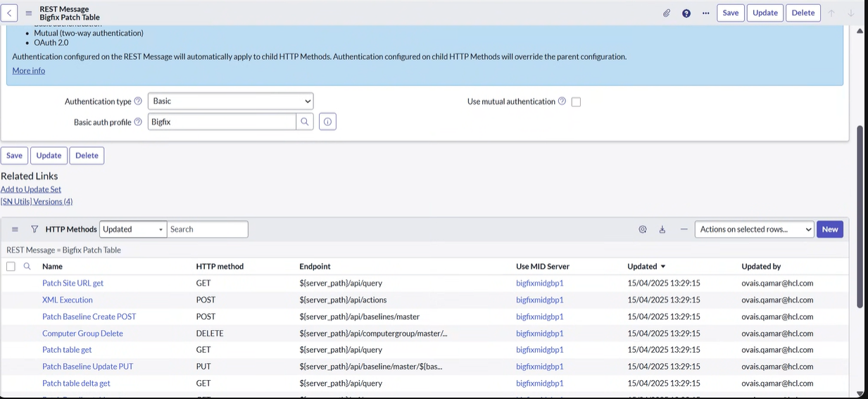Click the attachments paperclip icon
The image size is (868, 399).
tap(667, 13)
